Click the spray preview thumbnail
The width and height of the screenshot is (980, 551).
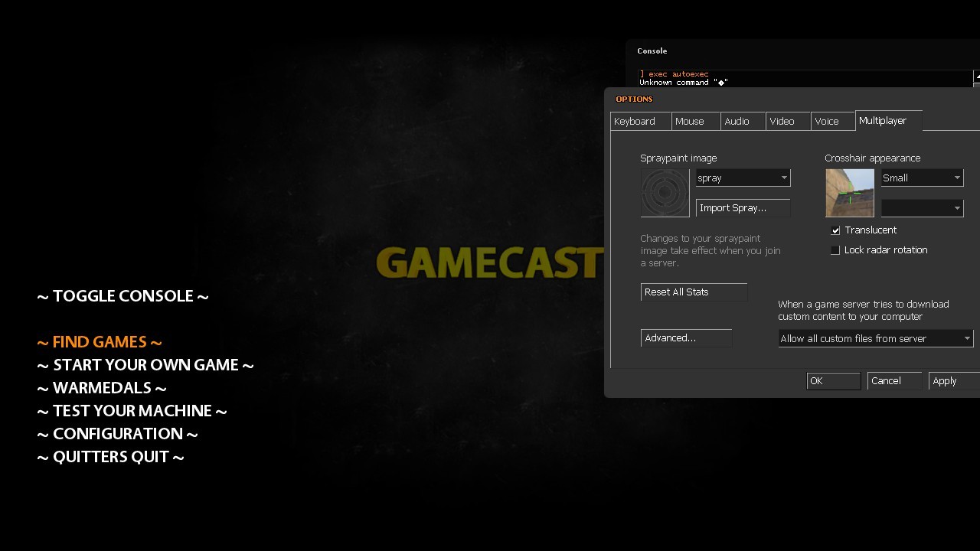[664, 192]
